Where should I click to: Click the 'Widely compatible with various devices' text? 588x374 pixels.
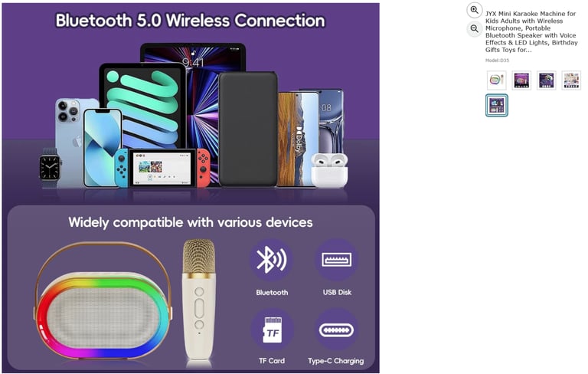point(191,222)
